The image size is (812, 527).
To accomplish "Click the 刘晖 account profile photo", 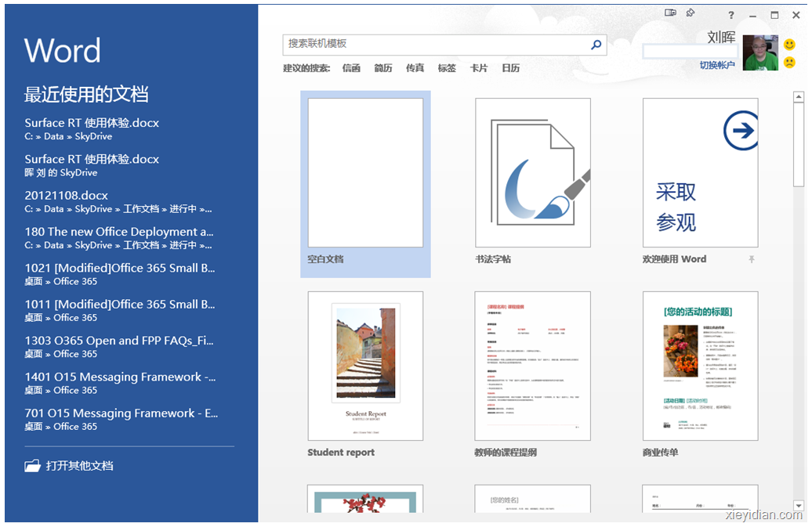I will tap(760, 52).
